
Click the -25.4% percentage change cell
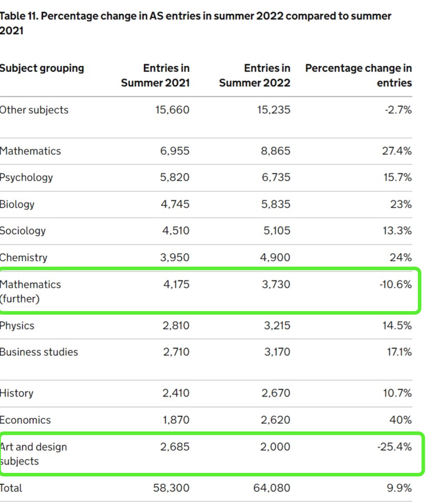(394, 447)
